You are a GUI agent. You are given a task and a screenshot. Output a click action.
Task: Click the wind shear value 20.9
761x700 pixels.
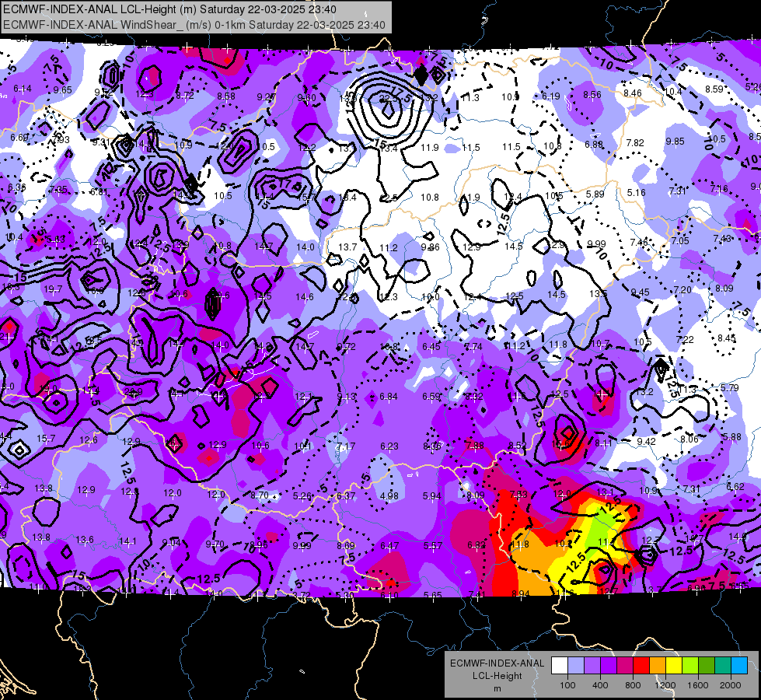(134, 392)
